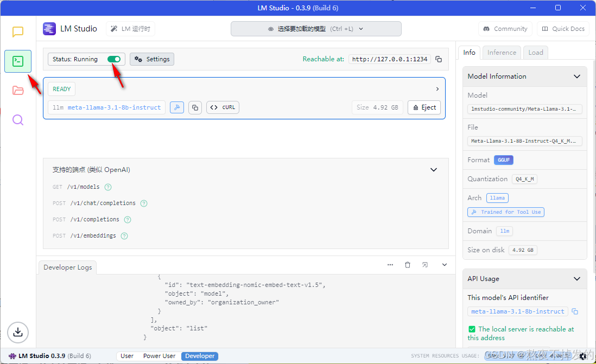Open the help icon for GET /v1/models
596x364 pixels.
(x=108, y=187)
